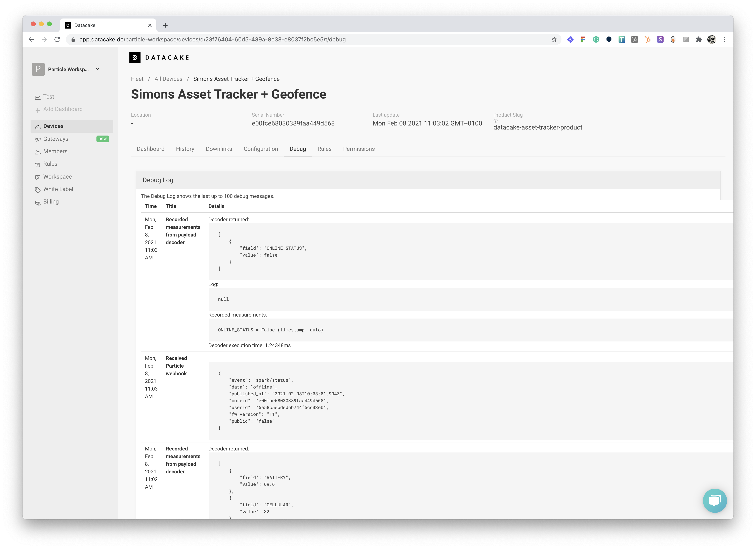
Task: Switch to the History tab
Action: (185, 149)
